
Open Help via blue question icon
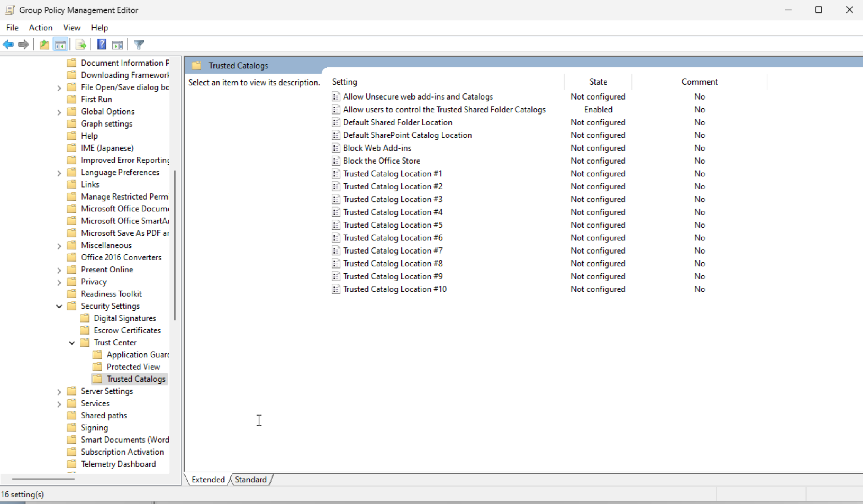(102, 45)
